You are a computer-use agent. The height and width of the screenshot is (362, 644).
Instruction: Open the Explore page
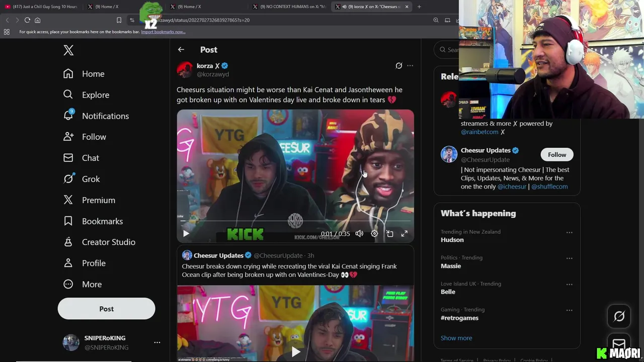86,95
